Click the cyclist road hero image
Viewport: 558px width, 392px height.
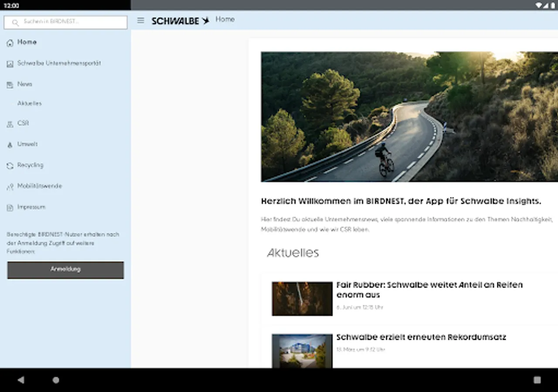pyautogui.click(x=409, y=117)
